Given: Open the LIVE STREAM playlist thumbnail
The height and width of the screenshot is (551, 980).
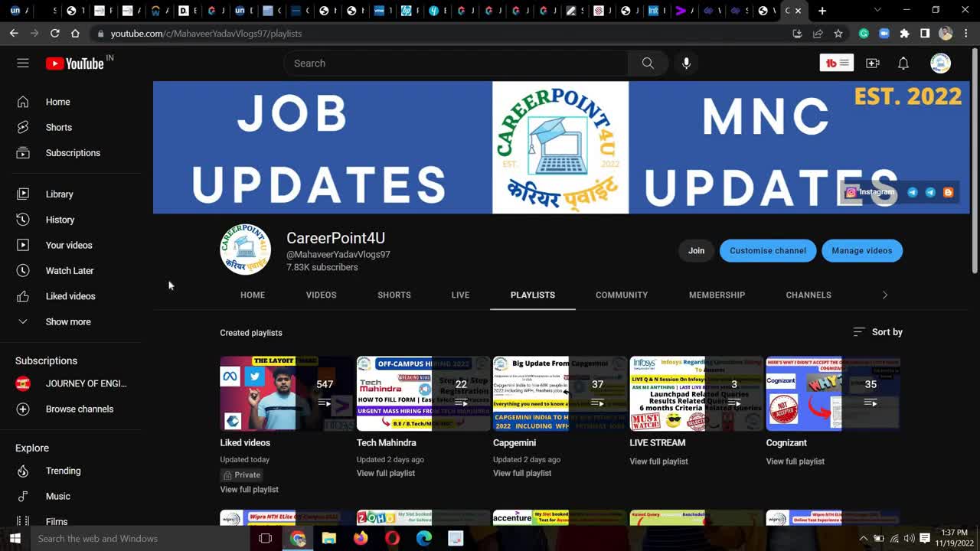Looking at the screenshot, I should point(697,393).
